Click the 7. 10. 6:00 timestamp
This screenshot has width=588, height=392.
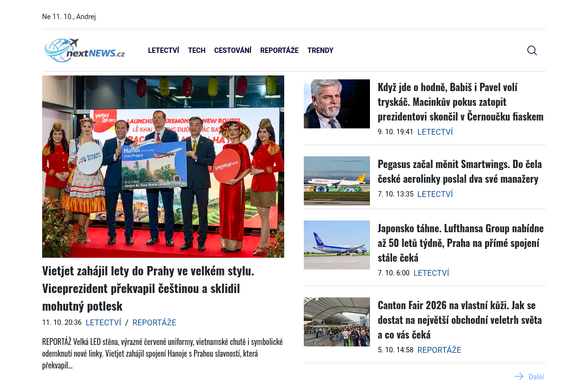(x=393, y=273)
